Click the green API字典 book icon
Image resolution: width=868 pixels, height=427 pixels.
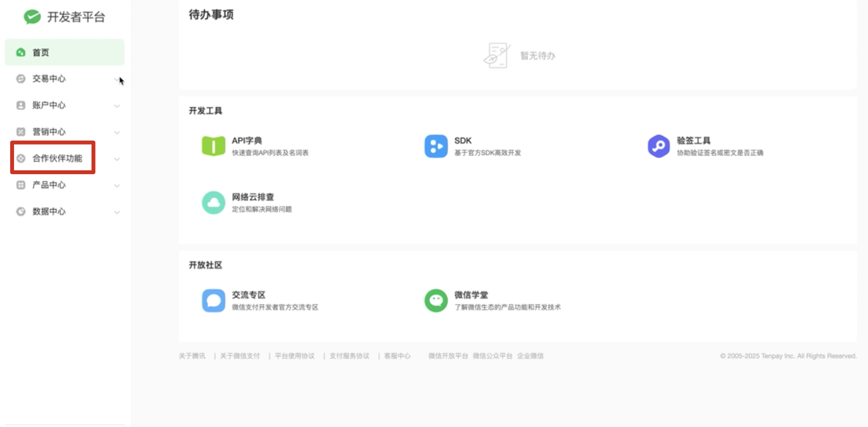coord(213,146)
